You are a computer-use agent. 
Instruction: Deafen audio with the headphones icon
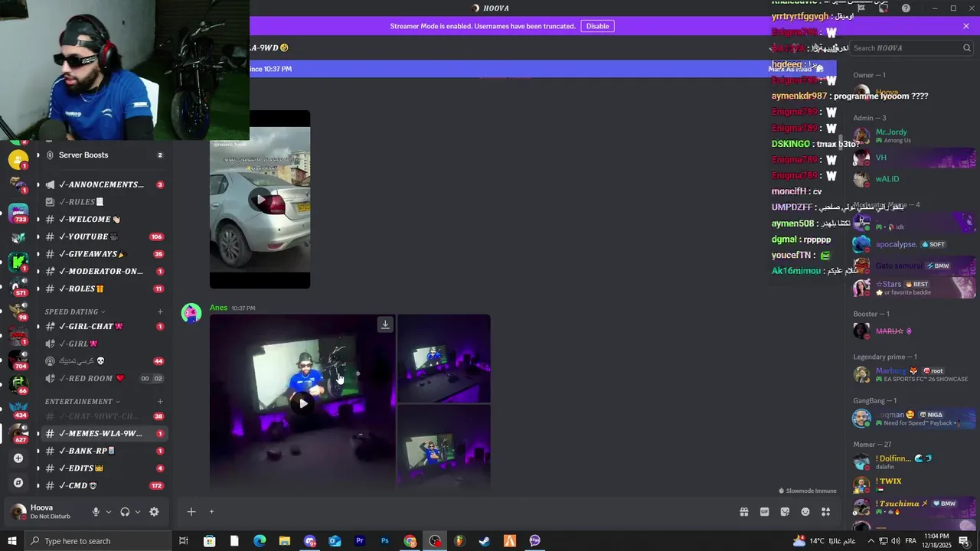coord(125,512)
